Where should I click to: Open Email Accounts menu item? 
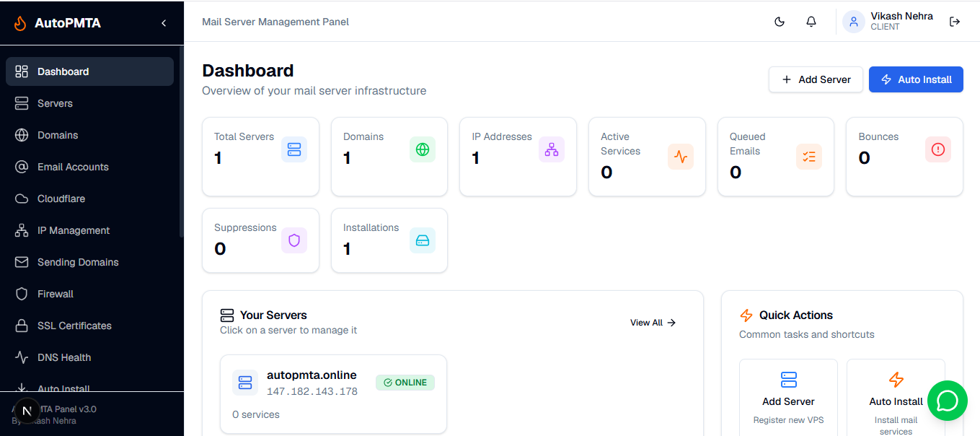[89, 167]
